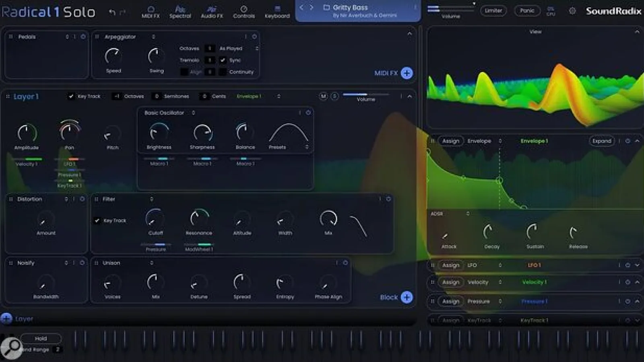Click the Filter Resonance knob
644x362 pixels.
point(199,218)
